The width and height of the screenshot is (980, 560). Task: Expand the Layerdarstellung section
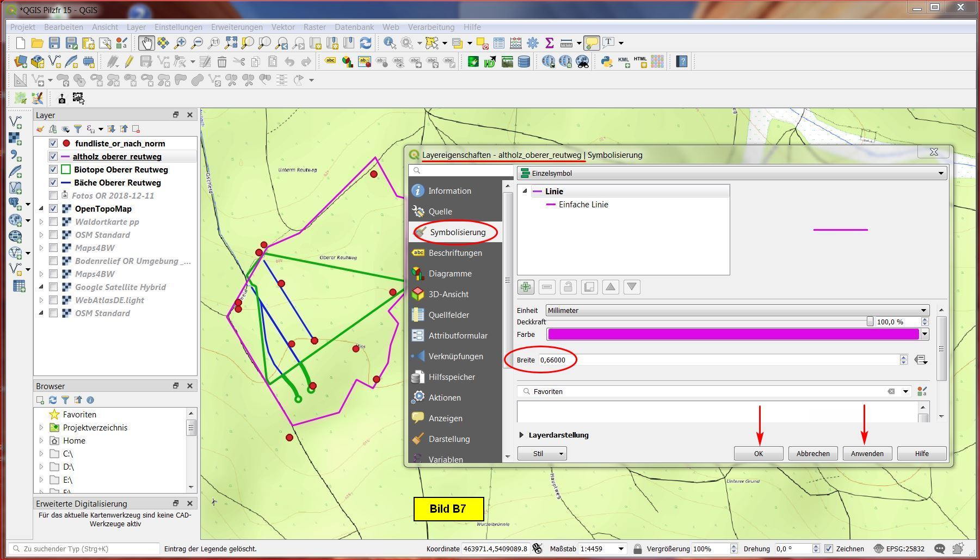[x=522, y=435]
